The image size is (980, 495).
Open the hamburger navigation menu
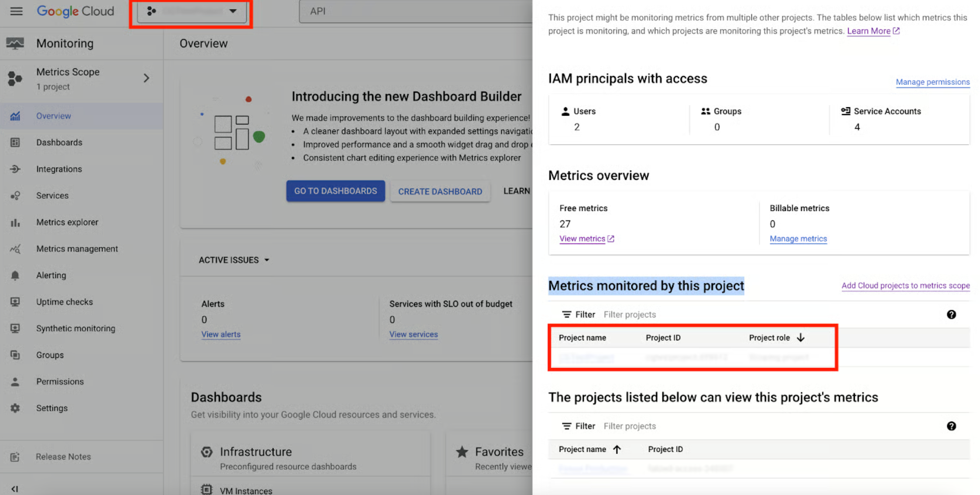(16, 11)
